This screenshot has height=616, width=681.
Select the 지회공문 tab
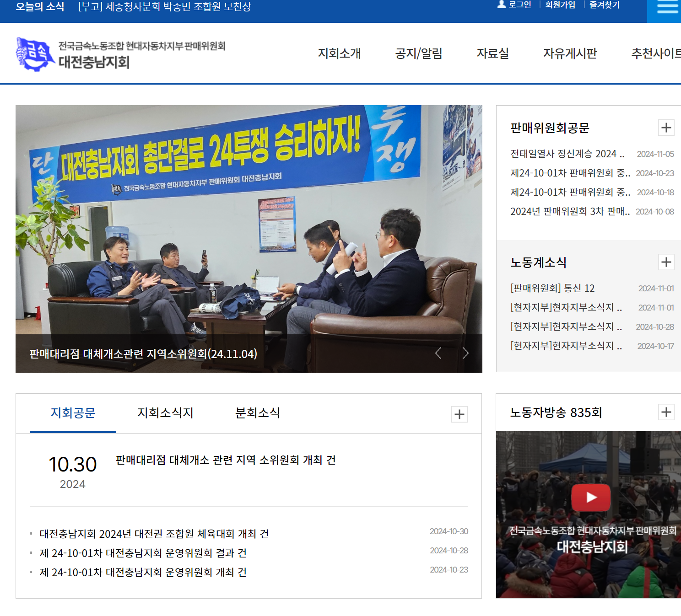[x=73, y=413]
